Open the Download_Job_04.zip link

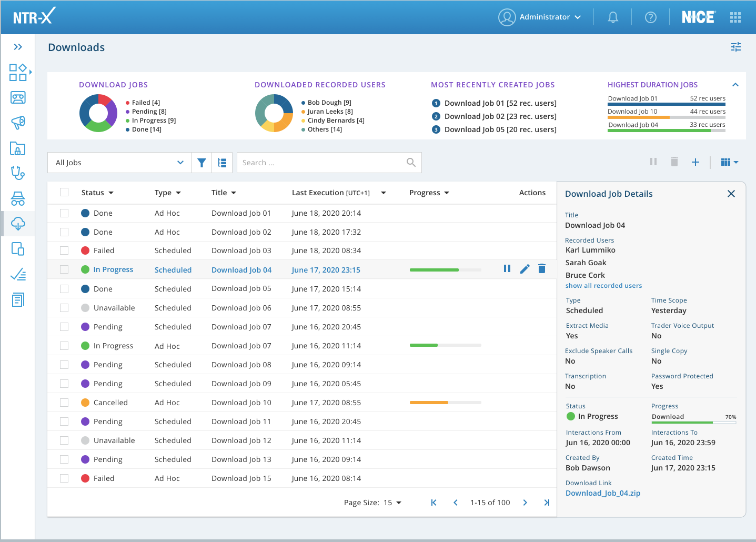coord(603,493)
